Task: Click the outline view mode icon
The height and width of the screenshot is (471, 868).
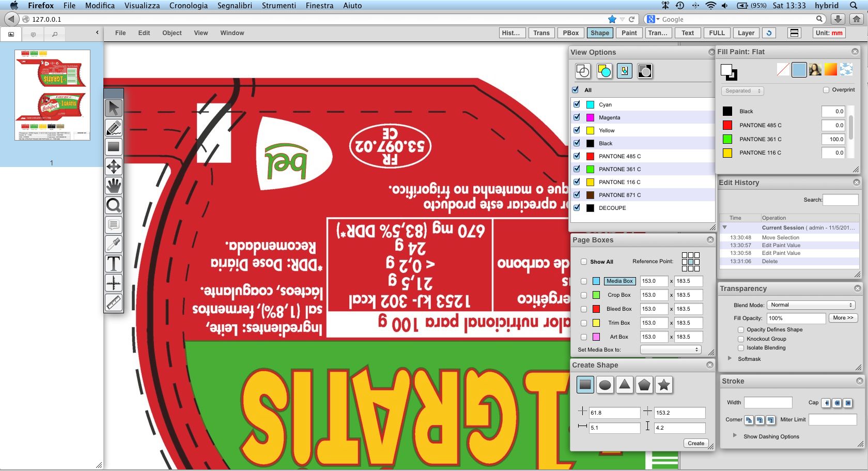Action: pyautogui.click(x=583, y=71)
